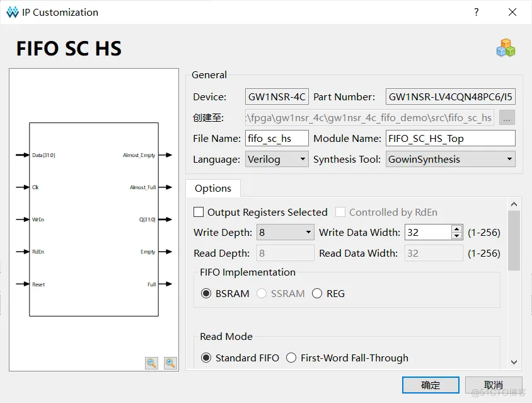Click the options vertical scrollbar thumb
The width and height of the screenshot is (532, 403).
click(x=514, y=240)
